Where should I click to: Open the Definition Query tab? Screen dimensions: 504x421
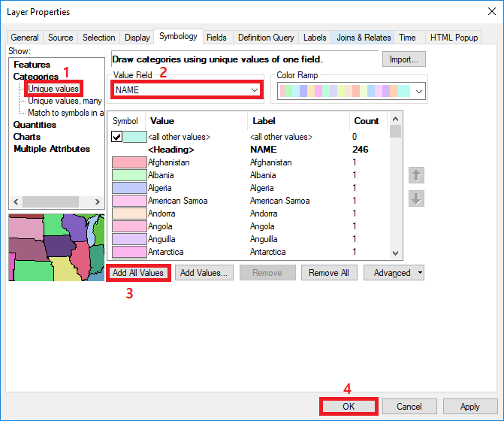266,38
